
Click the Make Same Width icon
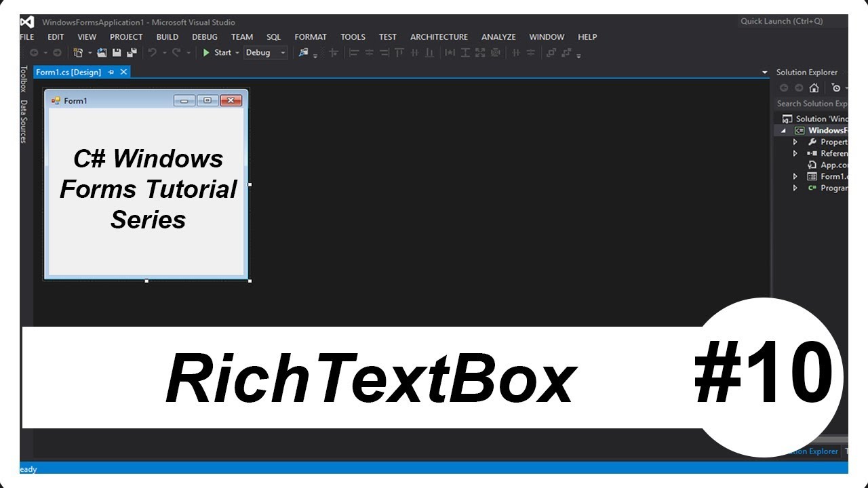pyautogui.click(x=450, y=53)
